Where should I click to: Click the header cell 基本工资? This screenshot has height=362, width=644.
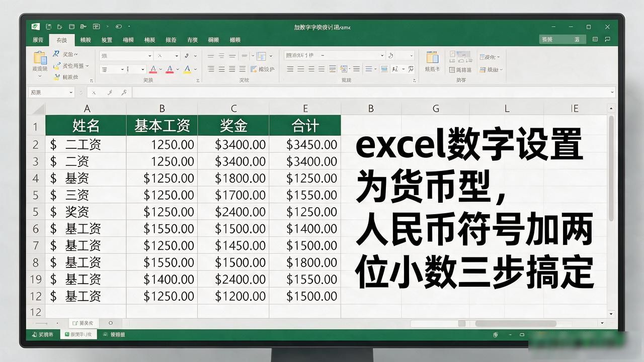click(x=162, y=126)
